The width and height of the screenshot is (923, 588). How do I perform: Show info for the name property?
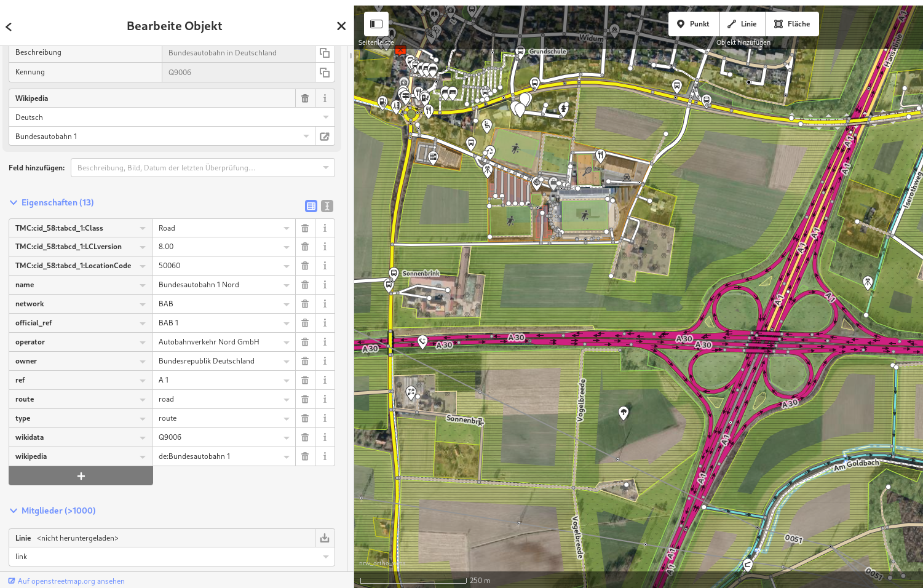(325, 285)
